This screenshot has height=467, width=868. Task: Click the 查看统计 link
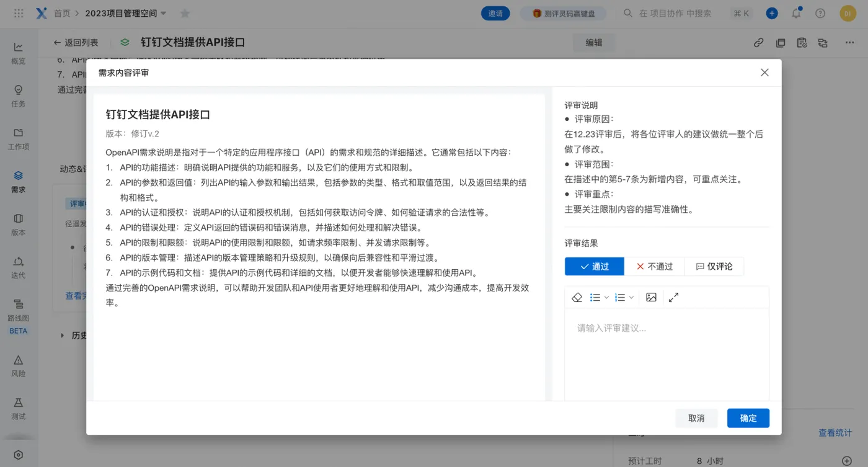[835, 433]
